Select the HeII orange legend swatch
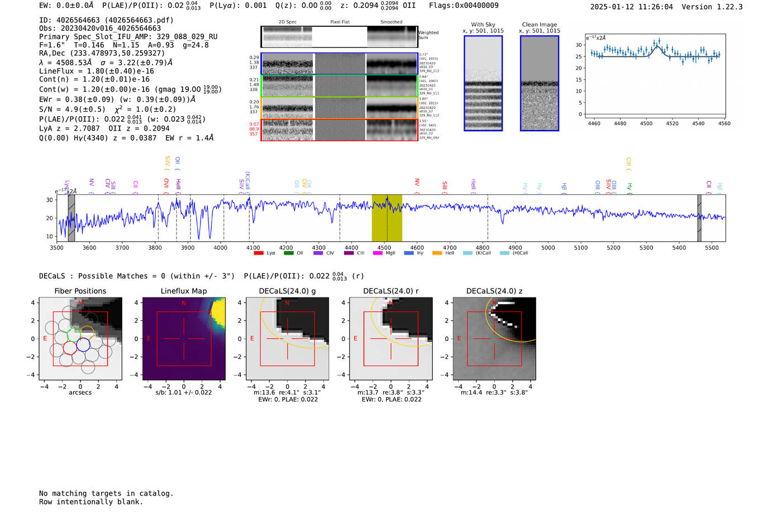Viewport: 782px width, 532px height. pyautogui.click(x=437, y=253)
